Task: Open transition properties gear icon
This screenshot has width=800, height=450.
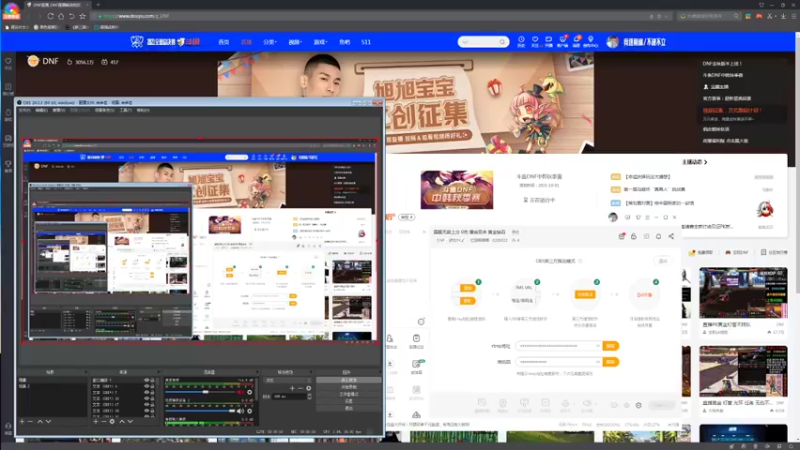Action: coord(308,388)
